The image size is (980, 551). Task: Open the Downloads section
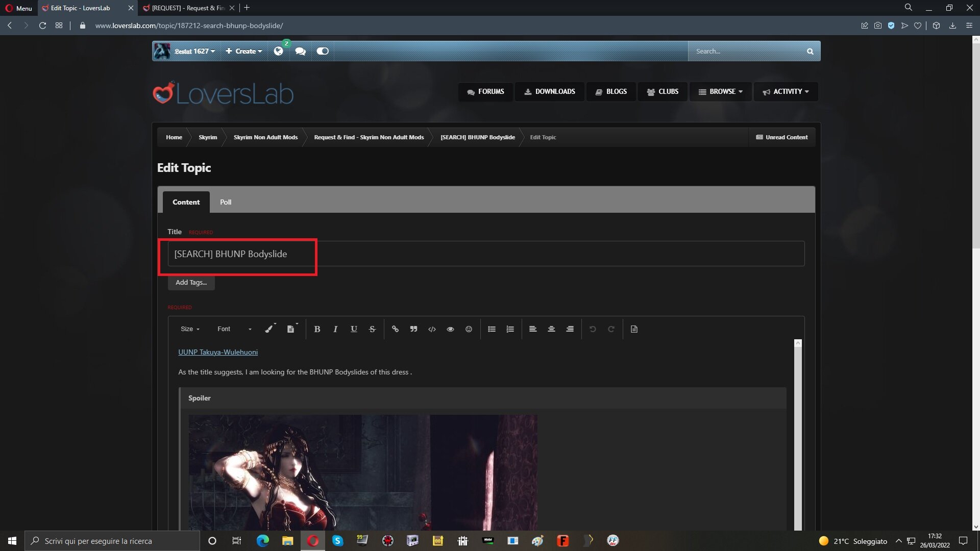(549, 92)
